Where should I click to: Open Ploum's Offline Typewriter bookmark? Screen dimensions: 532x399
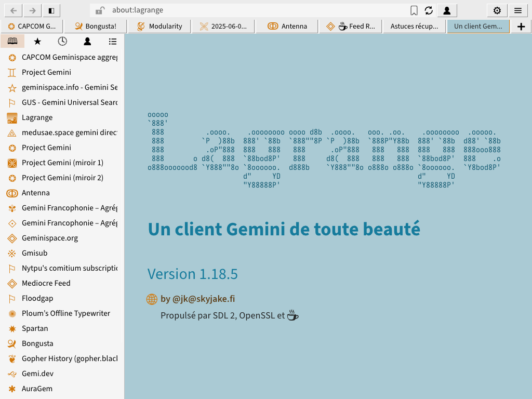tap(62, 313)
